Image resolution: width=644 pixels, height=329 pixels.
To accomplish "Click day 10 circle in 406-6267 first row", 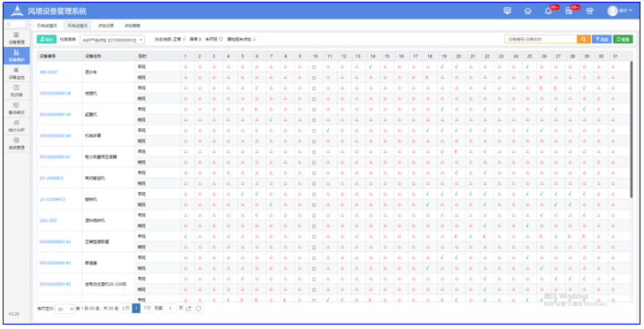I will 314,67.
